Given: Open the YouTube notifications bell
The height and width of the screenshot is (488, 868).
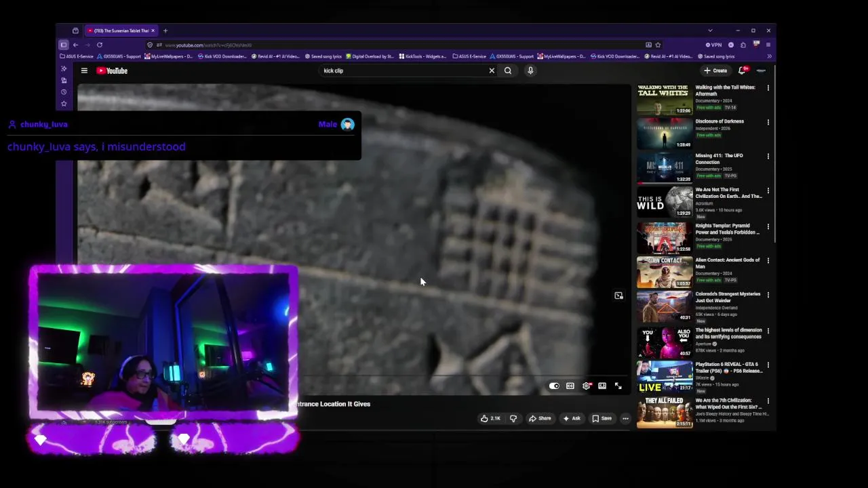Looking at the screenshot, I should (743, 70).
